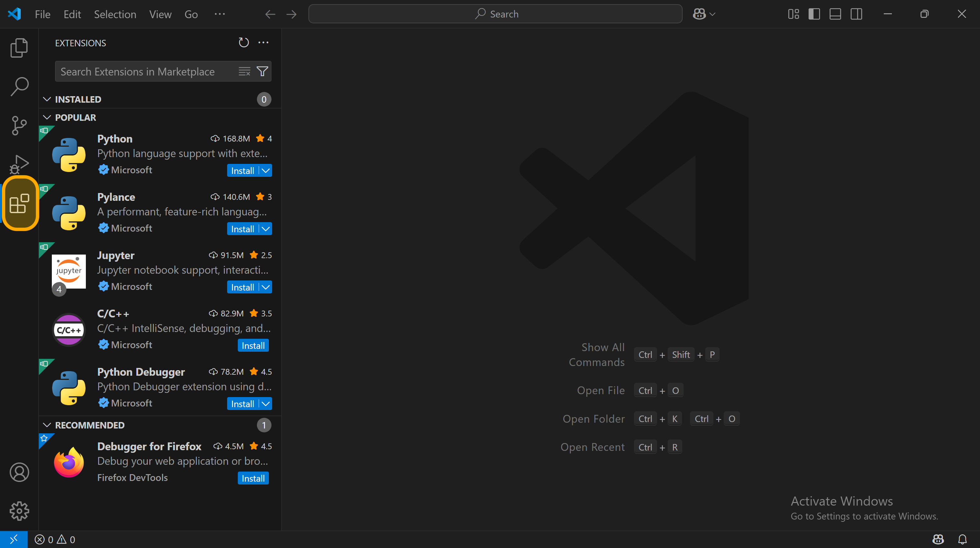Select the Pylance extension title
The height and width of the screenshot is (548, 980).
click(116, 197)
